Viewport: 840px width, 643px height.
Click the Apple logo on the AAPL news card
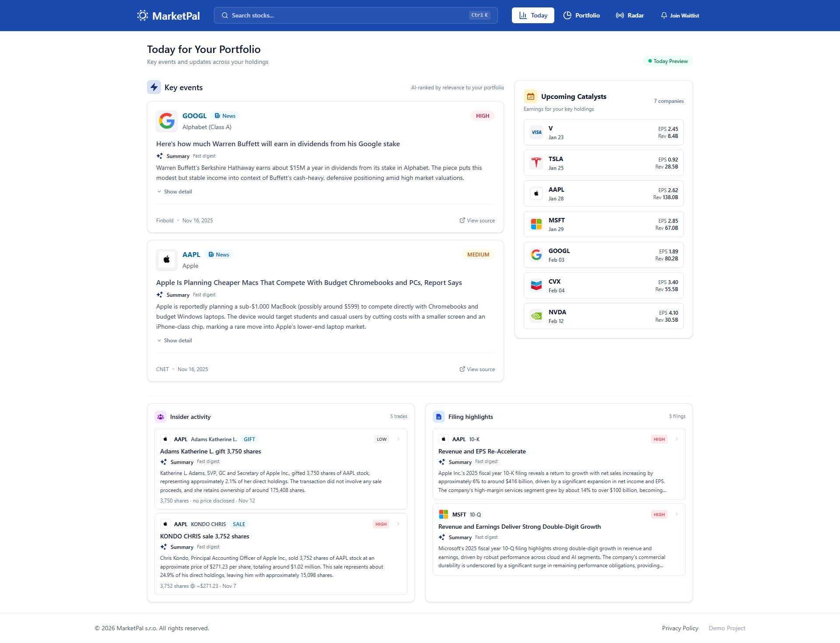(166, 260)
